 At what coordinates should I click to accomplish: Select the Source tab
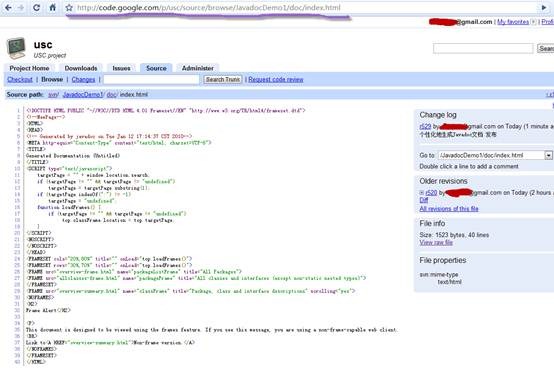pos(156,68)
